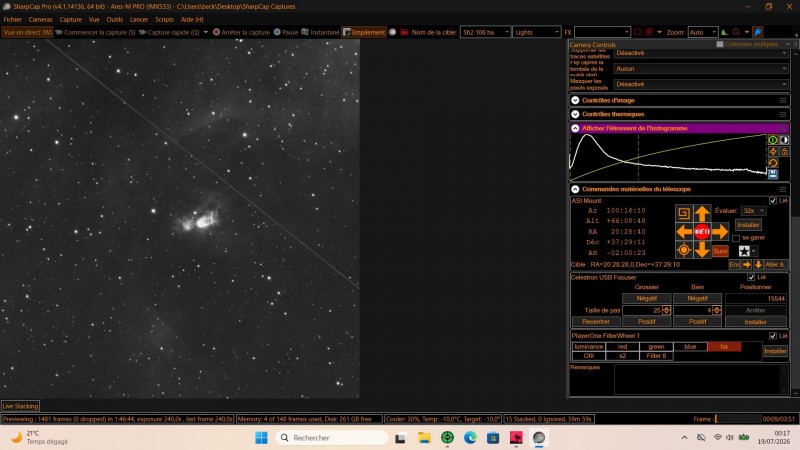Click Commencer la capture (S)

click(95, 32)
